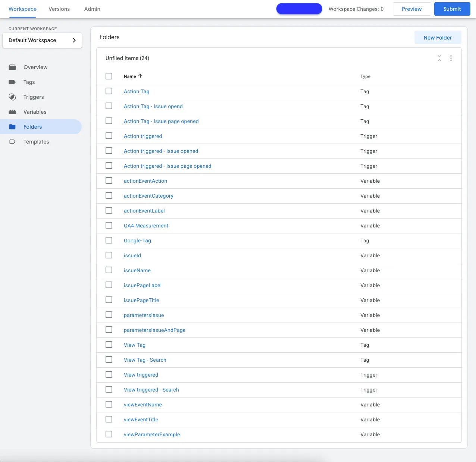
Task: Open the Default Workspace selector chevron
Action: (x=74, y=40)
